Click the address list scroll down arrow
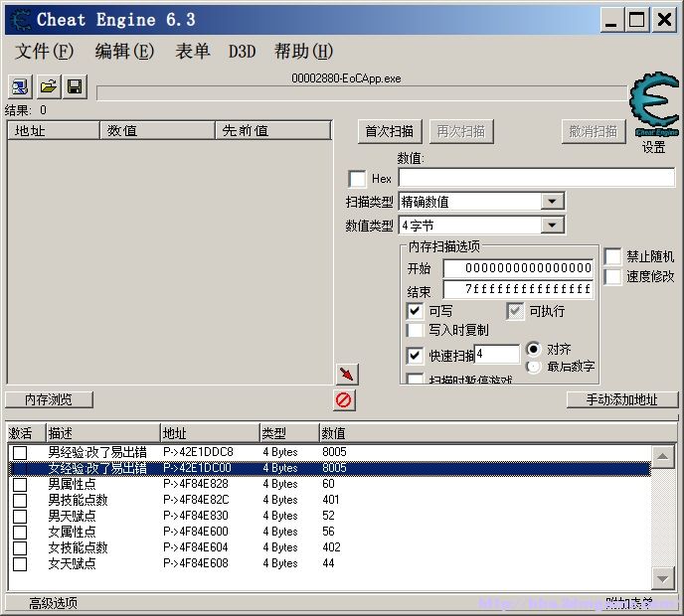 point(662,578)
